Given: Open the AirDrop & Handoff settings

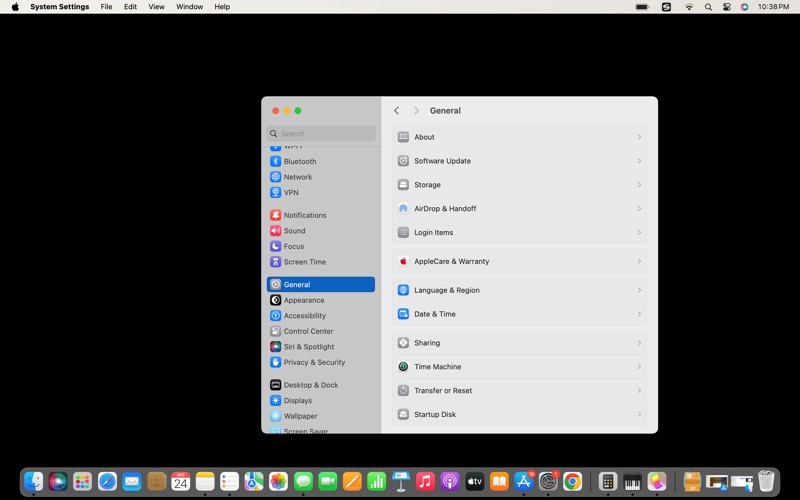Looking at the screenshot, I should tap(445, 209).
